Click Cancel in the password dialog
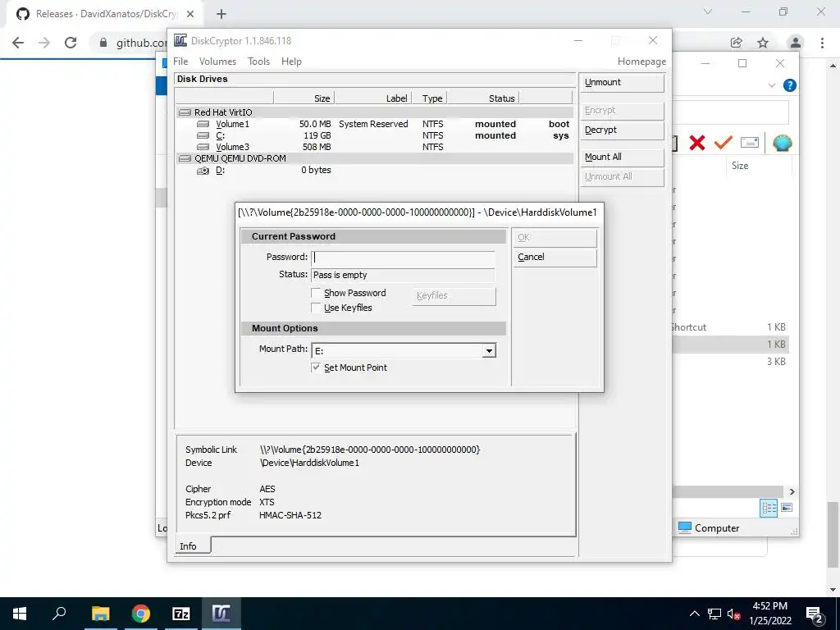Screen dimensions: 840x630 click(555, 257)
